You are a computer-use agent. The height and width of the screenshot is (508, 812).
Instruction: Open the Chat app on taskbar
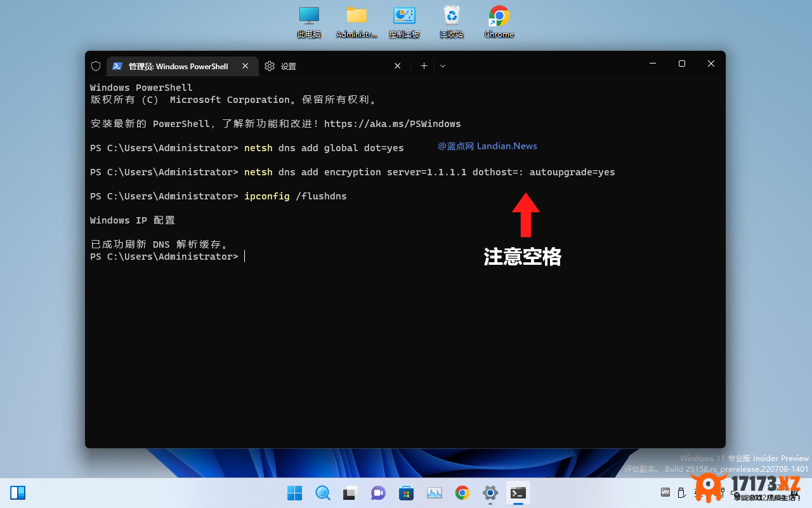[379, 493]
